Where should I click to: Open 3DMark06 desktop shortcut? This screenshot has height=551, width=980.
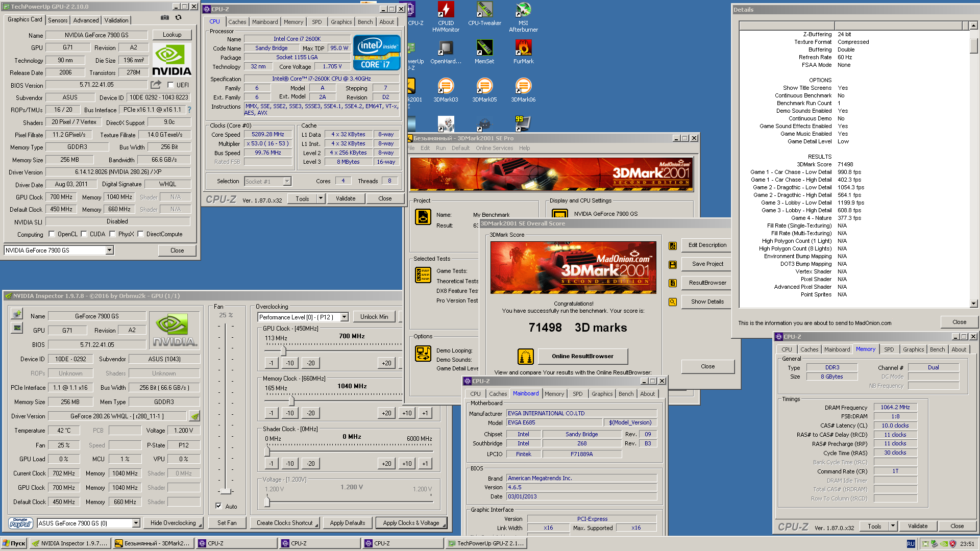point(523,90)
